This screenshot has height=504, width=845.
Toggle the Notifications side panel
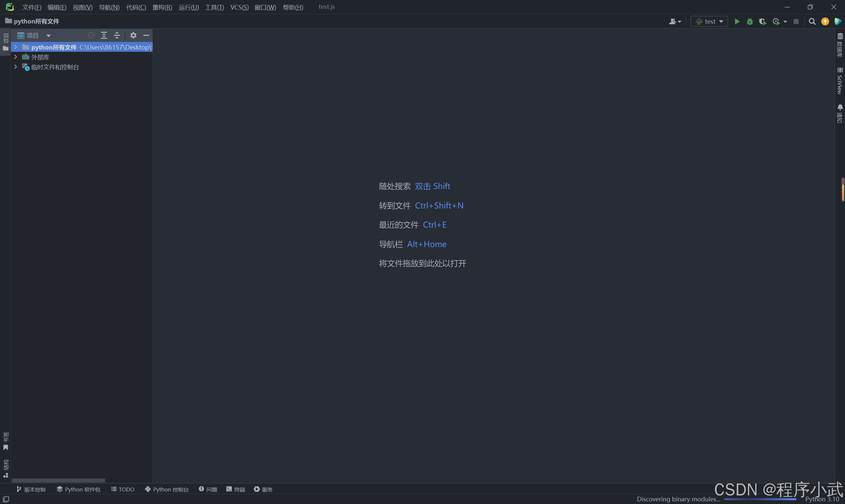(840, 113)
